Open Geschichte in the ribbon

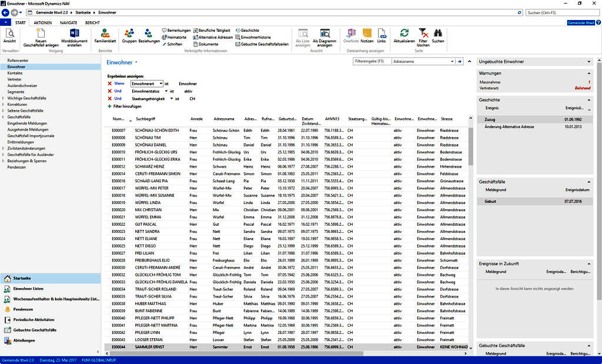(248, 31)
